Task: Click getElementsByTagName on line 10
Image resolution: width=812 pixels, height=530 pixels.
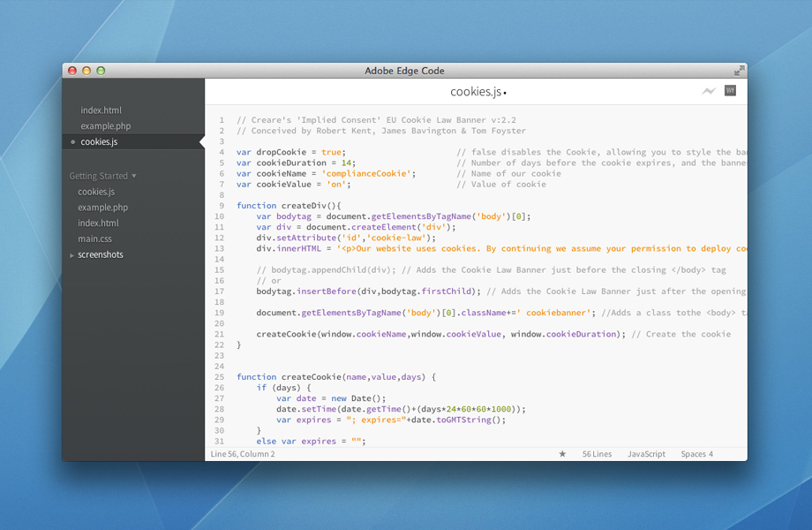Action: (x=422, y=216)
